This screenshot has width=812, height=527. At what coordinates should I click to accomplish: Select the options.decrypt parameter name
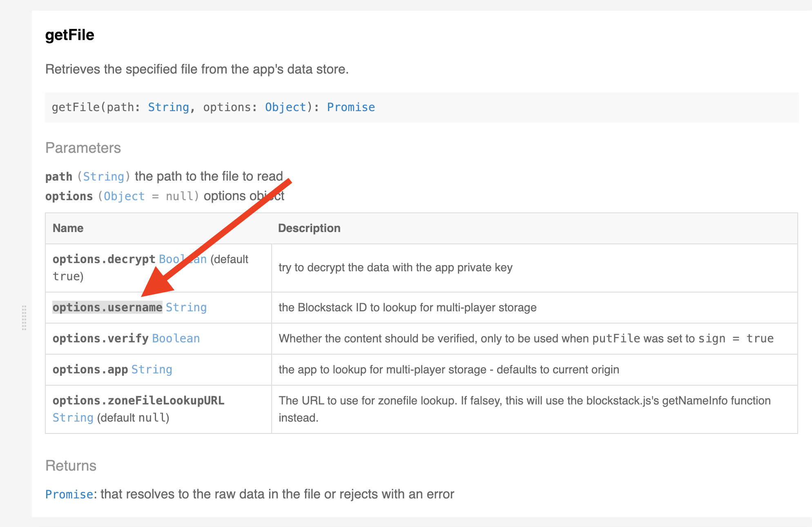(103, 259)
